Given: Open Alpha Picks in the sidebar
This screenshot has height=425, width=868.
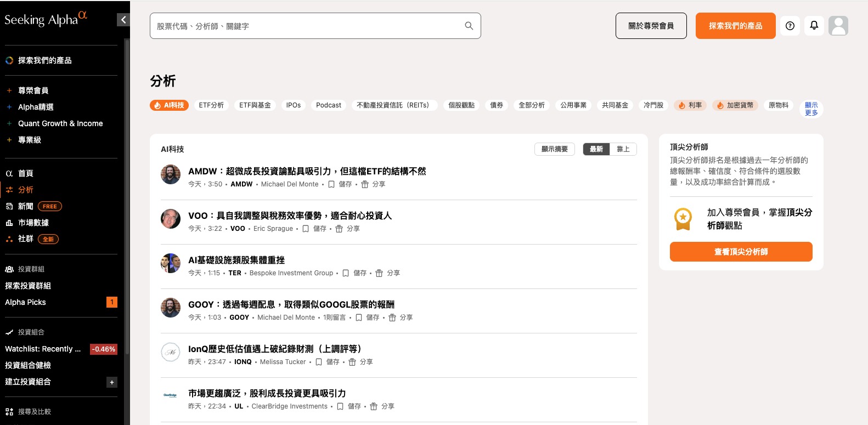Looking at the screenshot, I should click(x=25, y=302).
